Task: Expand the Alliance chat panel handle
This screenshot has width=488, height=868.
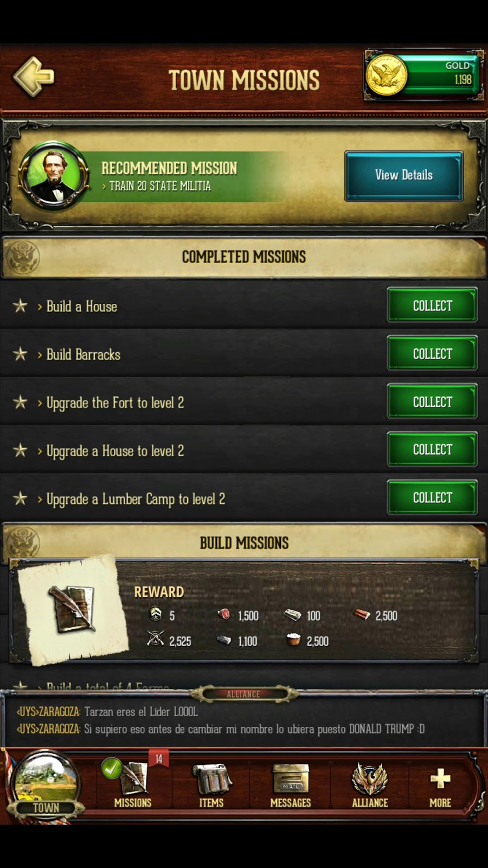Action: point(243,693)
